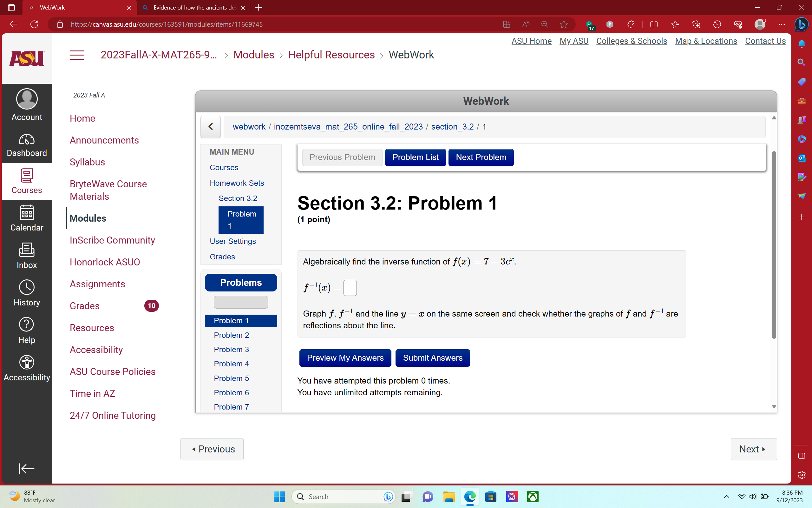Click the Previous Problem button
Screen dimensions: 812x508
click(x=342, y=157)
